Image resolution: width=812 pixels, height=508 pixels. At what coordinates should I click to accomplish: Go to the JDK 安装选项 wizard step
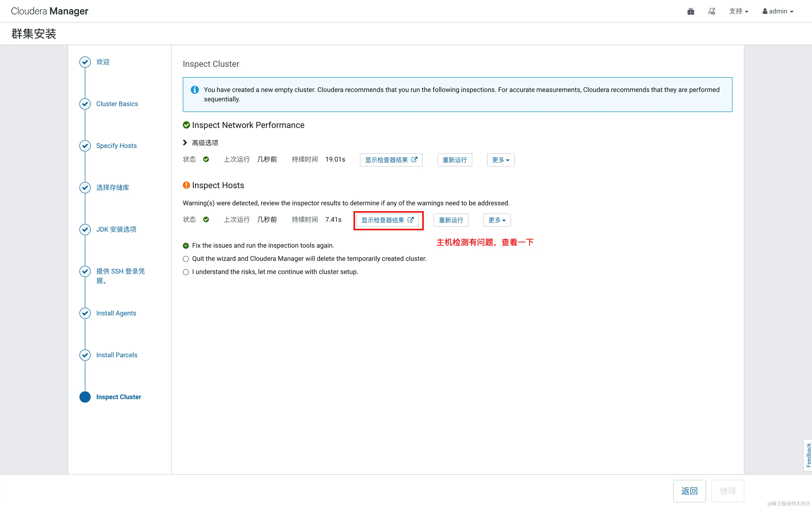click(x=117, y=230)
